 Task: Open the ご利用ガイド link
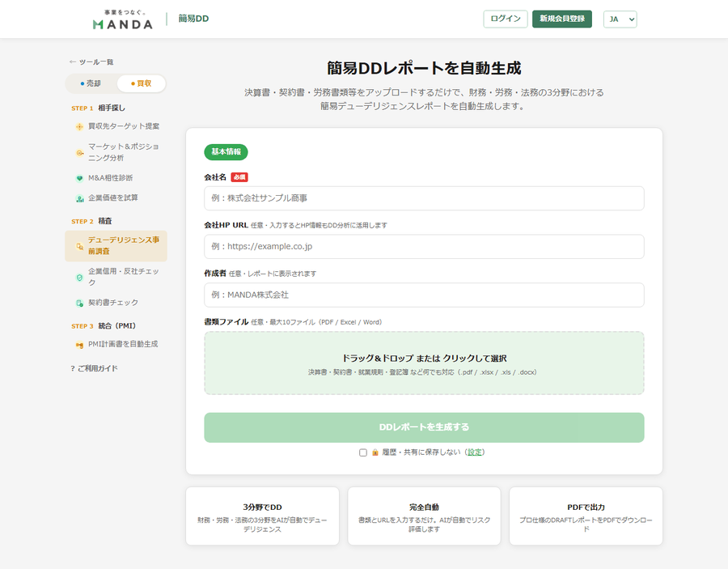[95, 368]
